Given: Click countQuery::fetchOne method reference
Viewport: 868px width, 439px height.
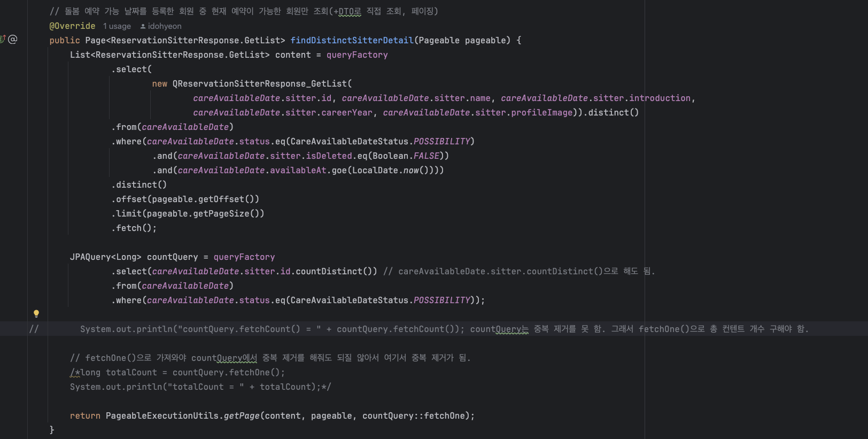Looking at the screenshot, I should coord(414,416).
